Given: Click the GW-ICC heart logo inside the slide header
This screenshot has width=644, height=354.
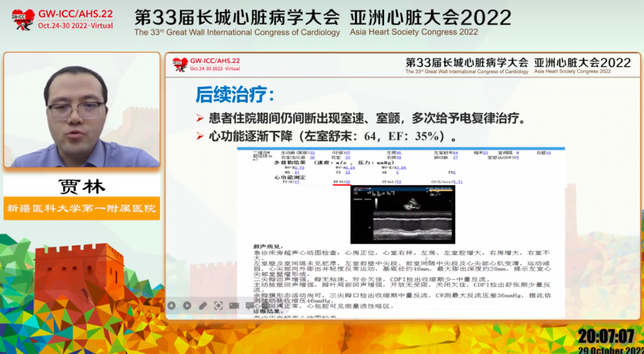Looking at the screenshot, I should [x=180, y=64].
